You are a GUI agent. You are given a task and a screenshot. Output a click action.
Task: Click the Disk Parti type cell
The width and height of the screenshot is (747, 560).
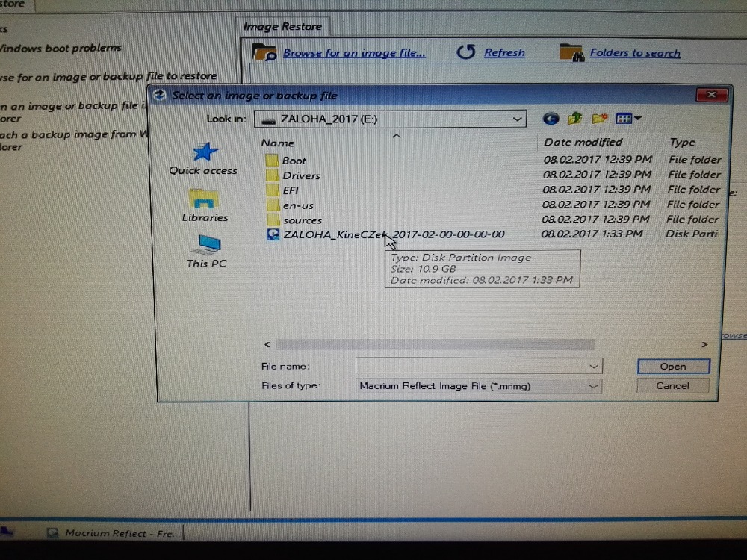pos(691,234)
